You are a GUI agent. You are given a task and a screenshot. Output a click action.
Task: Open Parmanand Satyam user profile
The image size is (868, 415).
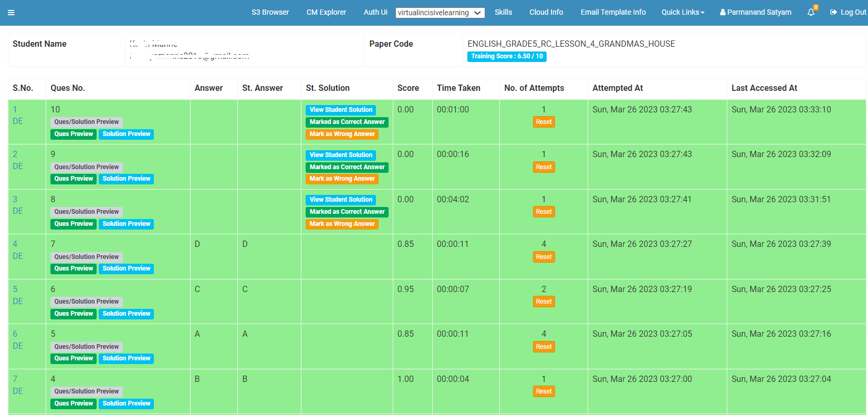[756, 12]
